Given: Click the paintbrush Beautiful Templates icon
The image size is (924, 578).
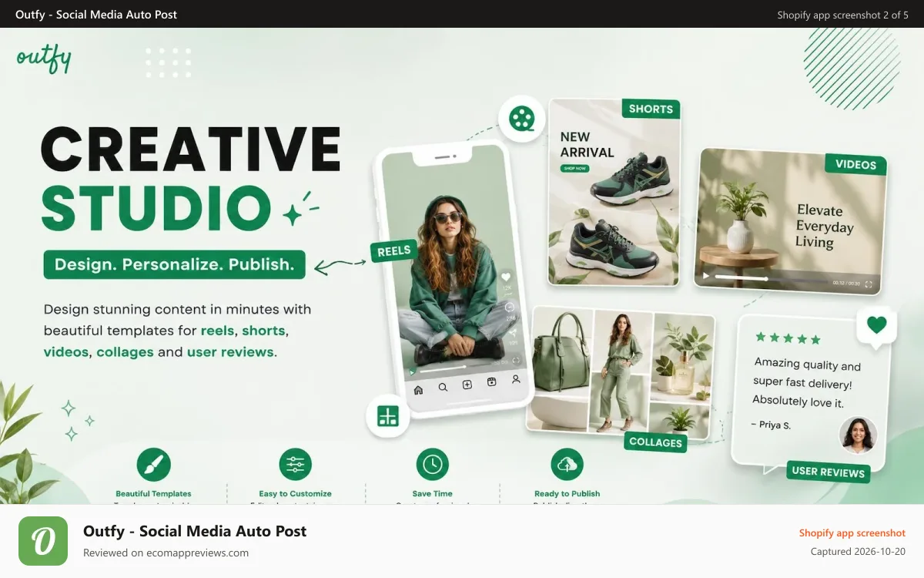Looking at the screenshot, I should (x=153, y=465).
